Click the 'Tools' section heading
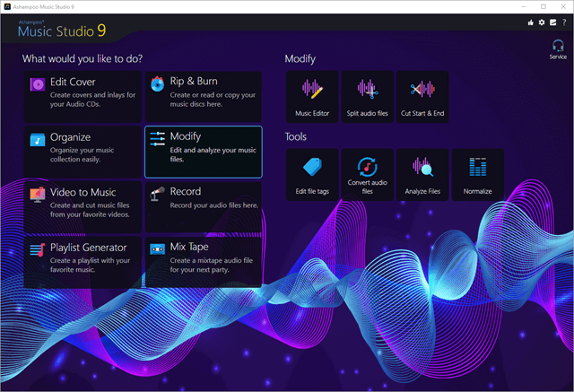Image resolution: width=574 pixels, height=392 pixels. (296, 137)
